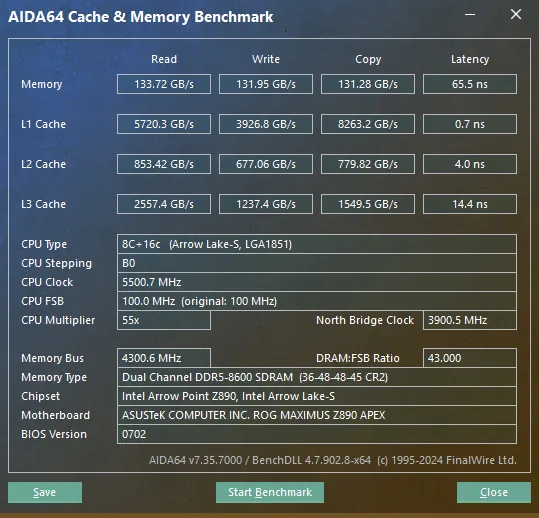The width and height of the screenshot is (539, 518).
Task: Click the Close button at bottom
Action: [x=494, y=492]
